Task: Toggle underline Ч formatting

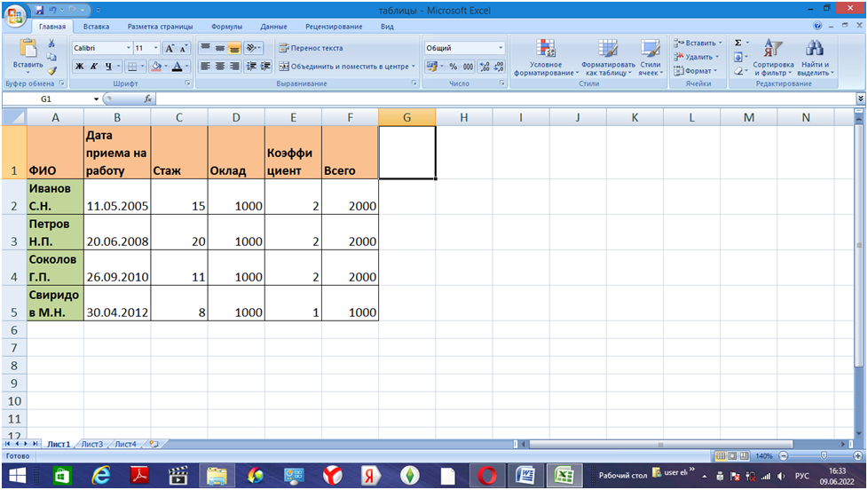Action: [108, 67]
